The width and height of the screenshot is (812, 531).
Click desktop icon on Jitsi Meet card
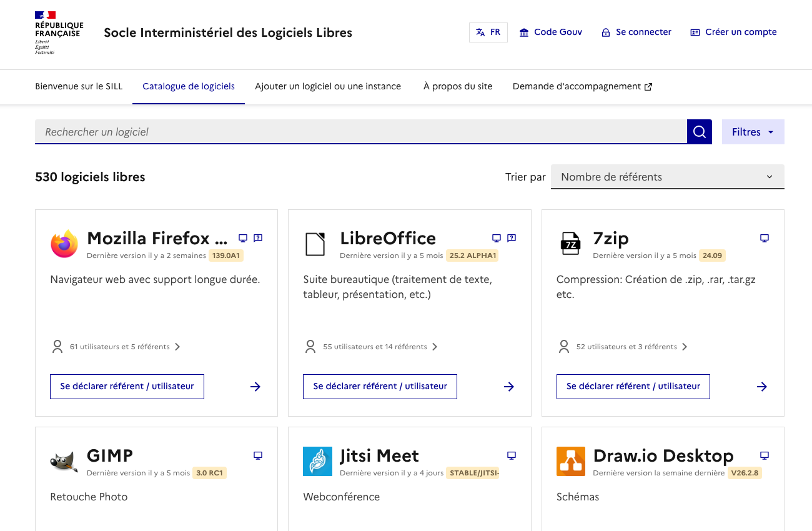click(x=512, y=455)
